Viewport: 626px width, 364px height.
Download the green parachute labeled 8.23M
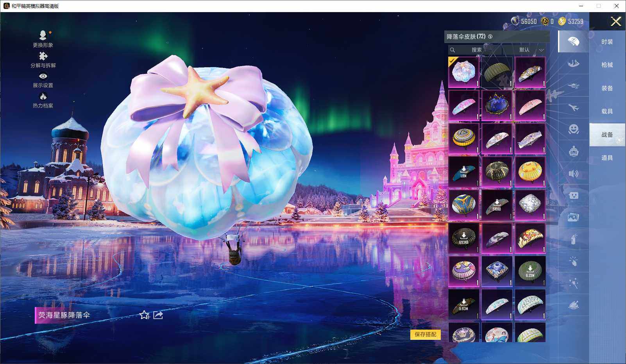point(530,271)
